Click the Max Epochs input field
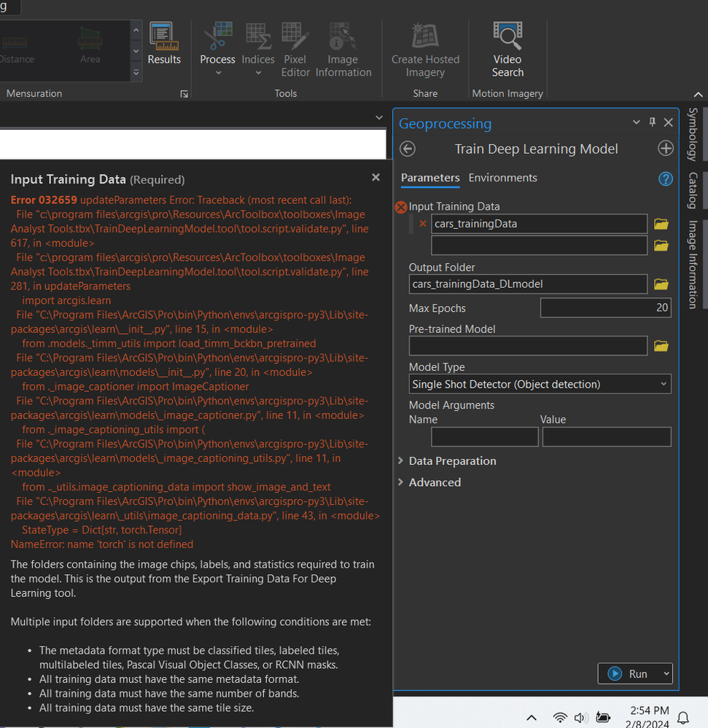 click(x=605, y=308)
